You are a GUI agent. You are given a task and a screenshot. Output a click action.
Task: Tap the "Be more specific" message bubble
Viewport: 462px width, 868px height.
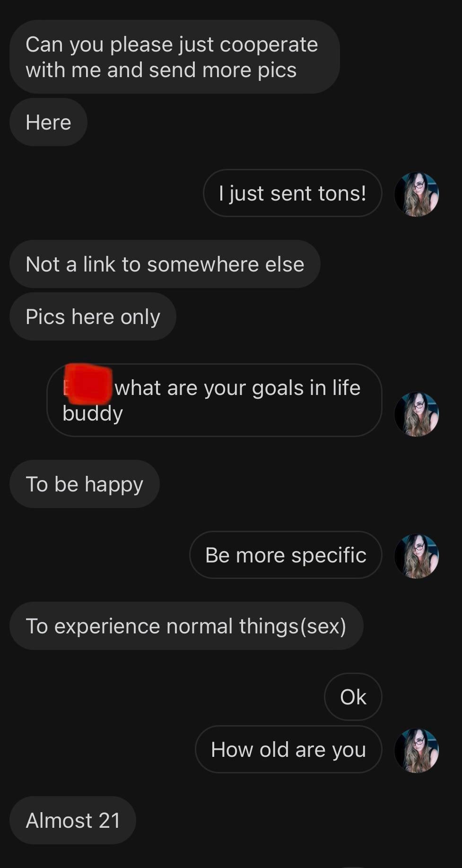286,555
